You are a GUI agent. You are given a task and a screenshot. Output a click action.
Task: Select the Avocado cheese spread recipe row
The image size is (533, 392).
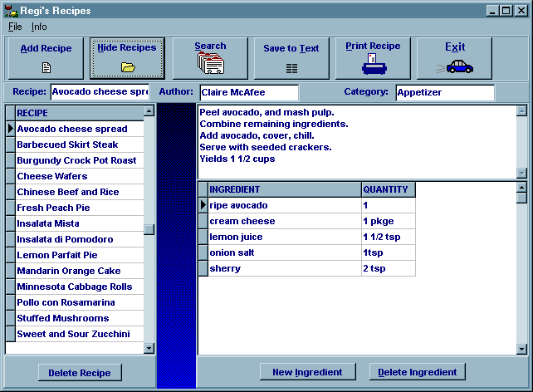(80, 130)
